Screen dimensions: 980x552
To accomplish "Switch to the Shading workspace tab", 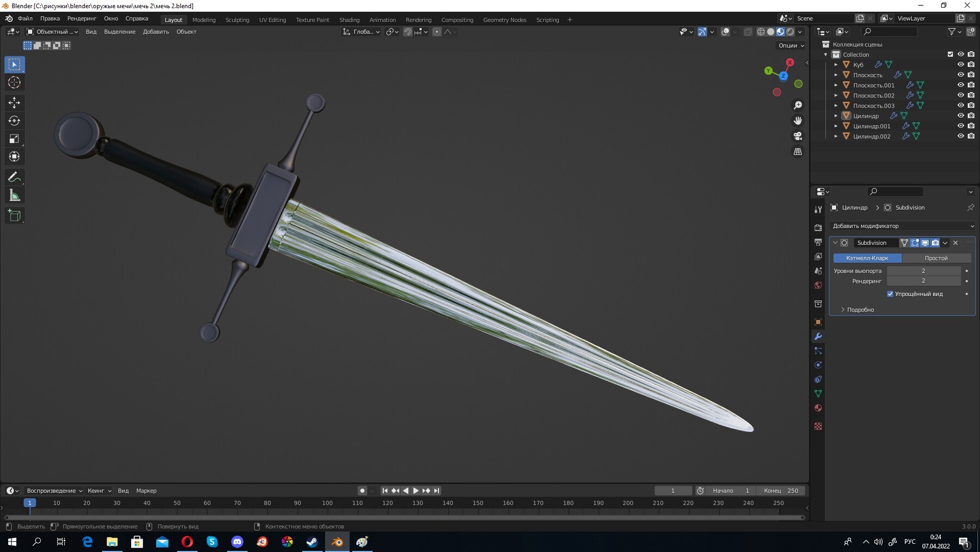I will tap(350, 20).
